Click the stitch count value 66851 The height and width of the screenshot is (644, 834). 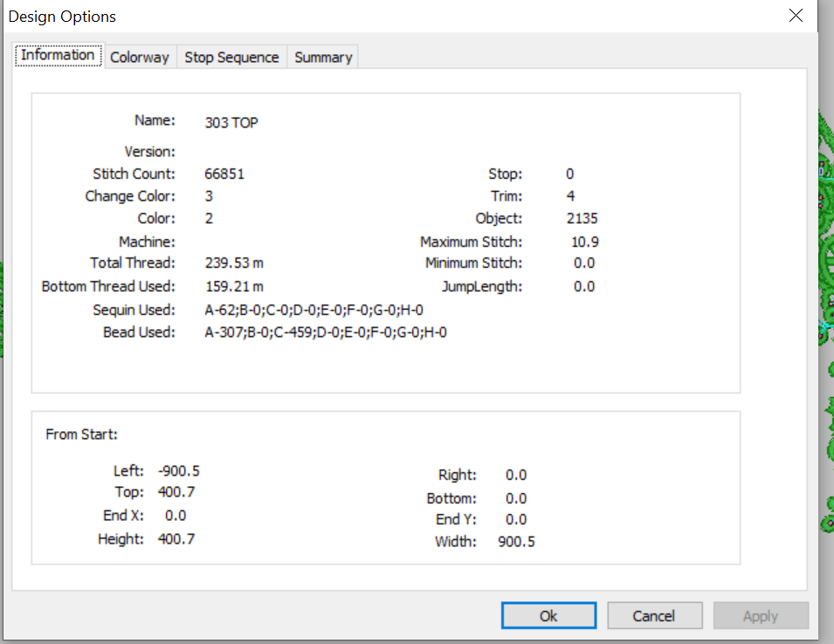click(224, 174)
